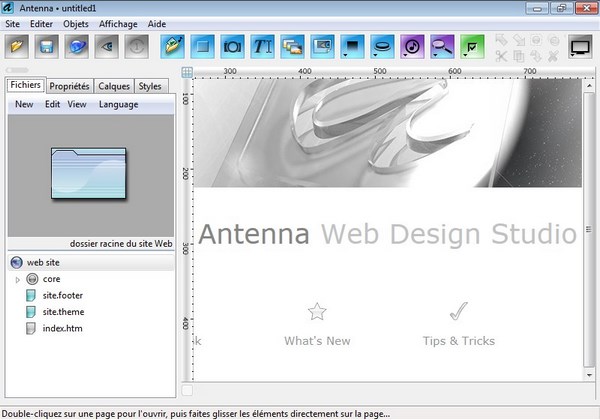The height and width of the screenshot is (420, 600).
Task: Open the New menu in the files panel
Action: [24, 104]
